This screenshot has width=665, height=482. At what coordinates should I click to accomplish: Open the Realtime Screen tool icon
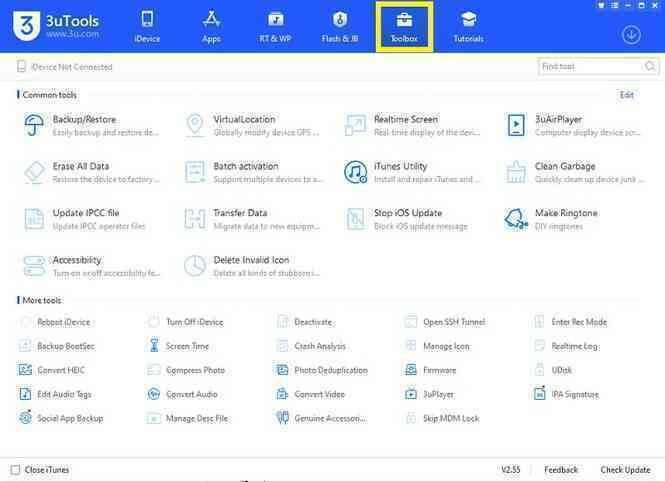click(355, 125)
